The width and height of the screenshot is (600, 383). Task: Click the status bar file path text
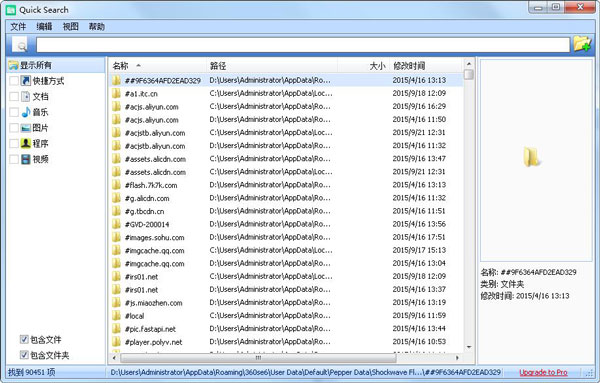coord(305,372)
